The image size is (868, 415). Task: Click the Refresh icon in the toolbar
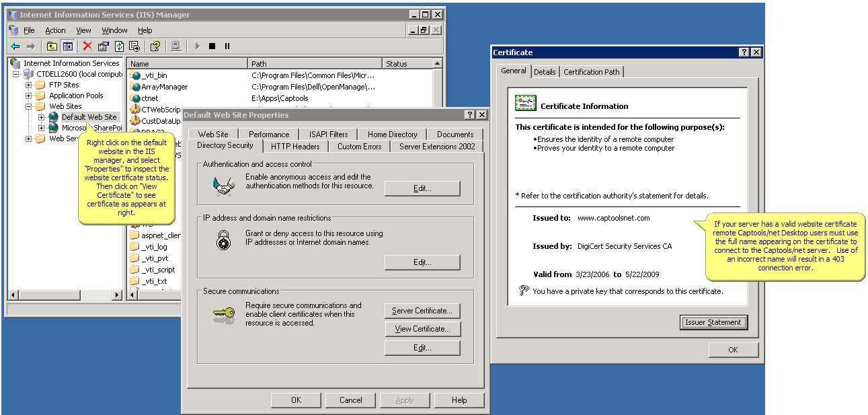120,46
